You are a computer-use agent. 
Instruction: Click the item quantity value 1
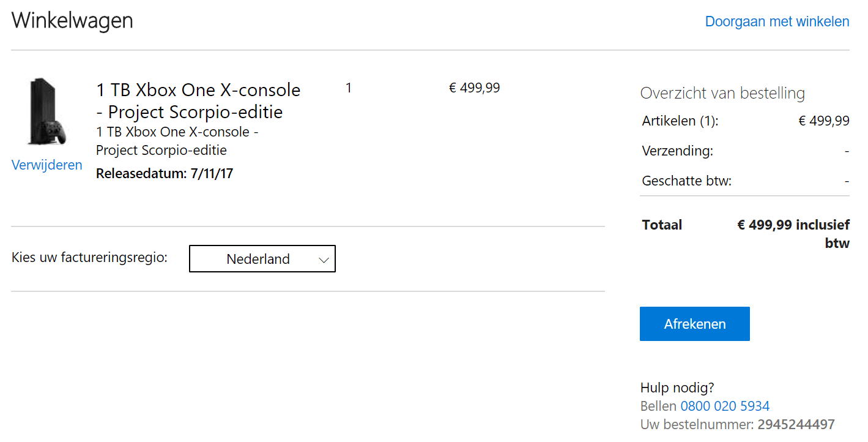[349, 88]
